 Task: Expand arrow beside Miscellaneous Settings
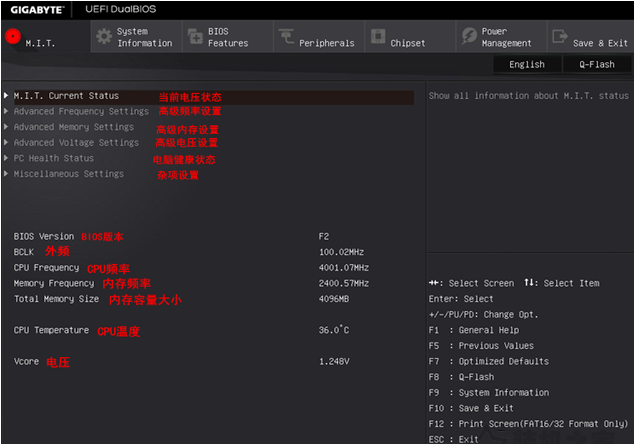pyautogui.click(x=6, y=173)
